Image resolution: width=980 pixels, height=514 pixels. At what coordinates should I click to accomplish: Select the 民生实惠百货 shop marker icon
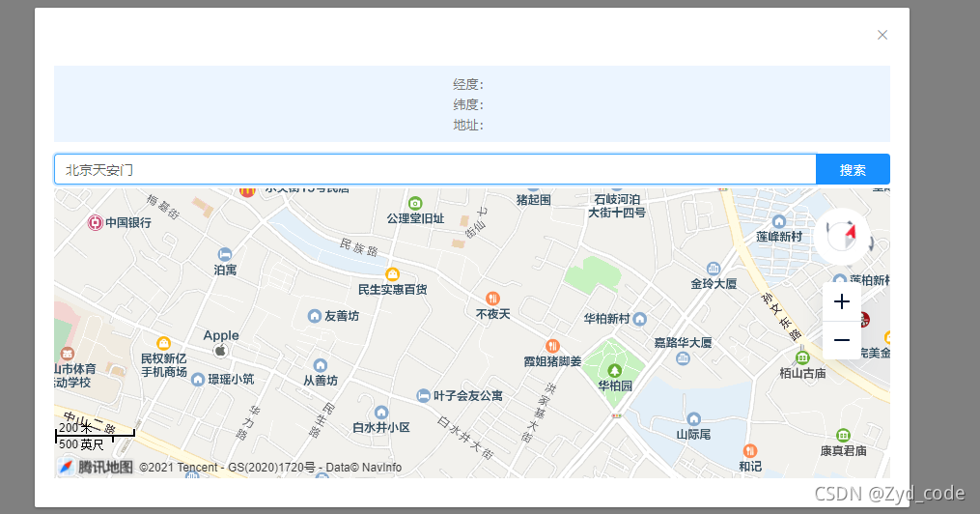pyautogui.click(x=393, y=273)
